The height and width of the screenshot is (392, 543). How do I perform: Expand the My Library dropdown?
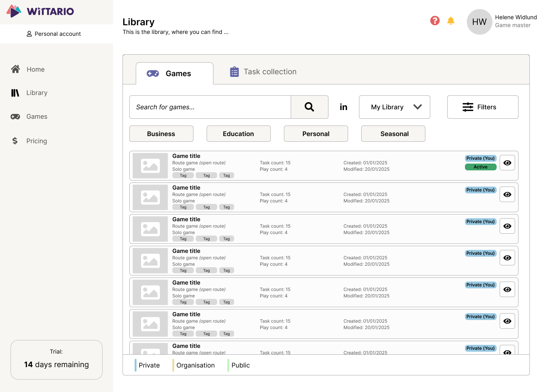[x=394, y=107]
